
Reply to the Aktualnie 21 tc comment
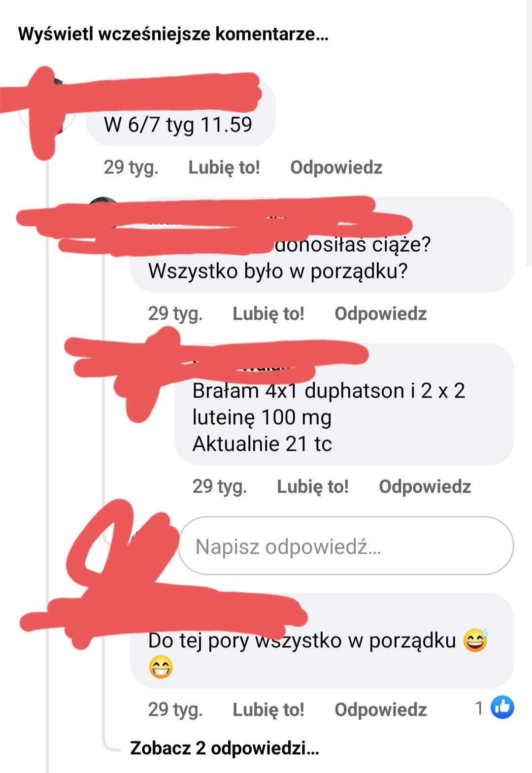coord(425,487)
